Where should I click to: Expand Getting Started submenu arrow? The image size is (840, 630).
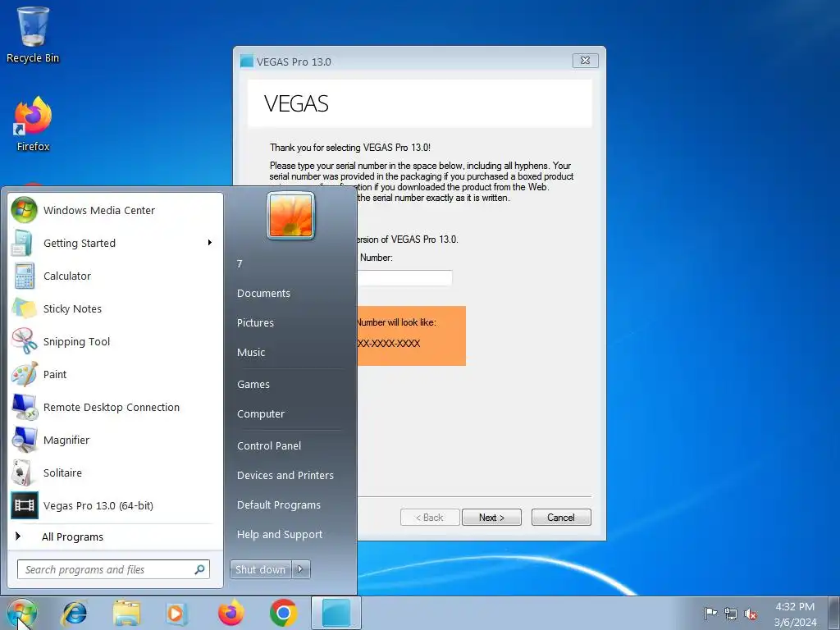tap(210, 243)
